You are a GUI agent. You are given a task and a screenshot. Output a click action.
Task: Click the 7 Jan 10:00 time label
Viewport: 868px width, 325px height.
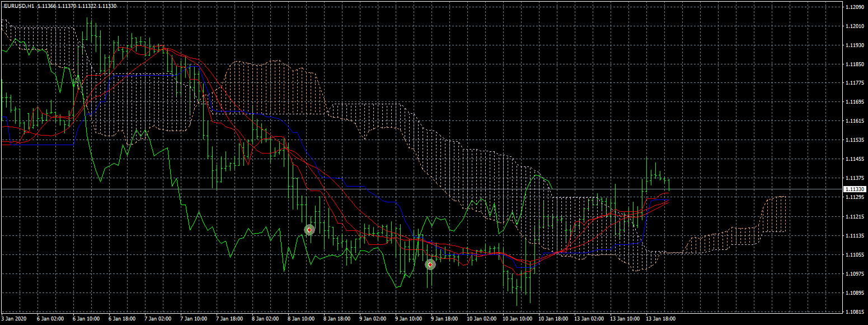pyautogui.click(x=194, y=319)
